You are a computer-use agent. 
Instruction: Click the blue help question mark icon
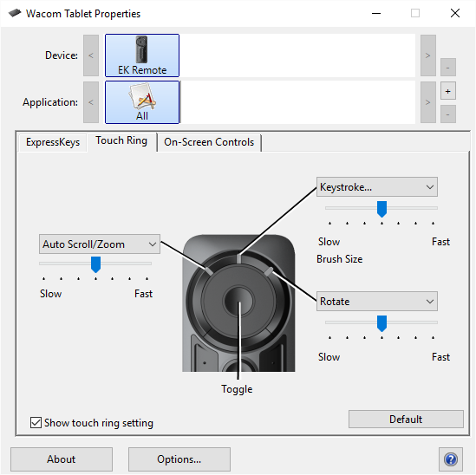point(451,459)
